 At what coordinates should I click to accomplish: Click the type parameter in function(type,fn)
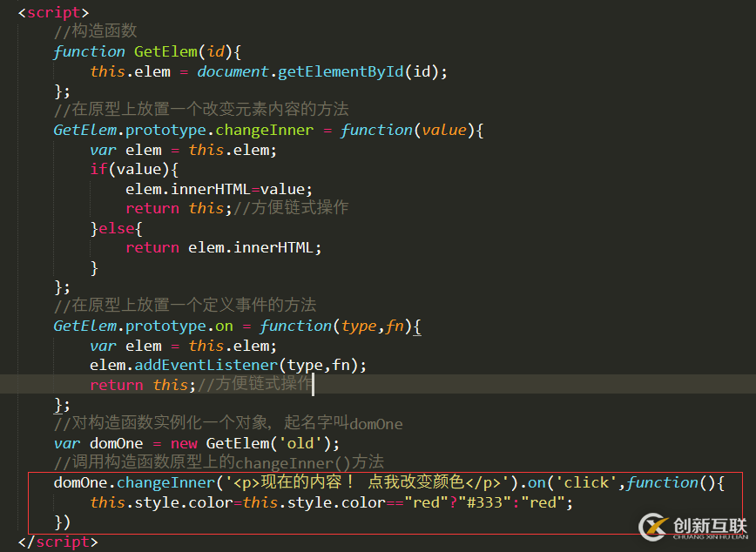[x=359, y=326]
